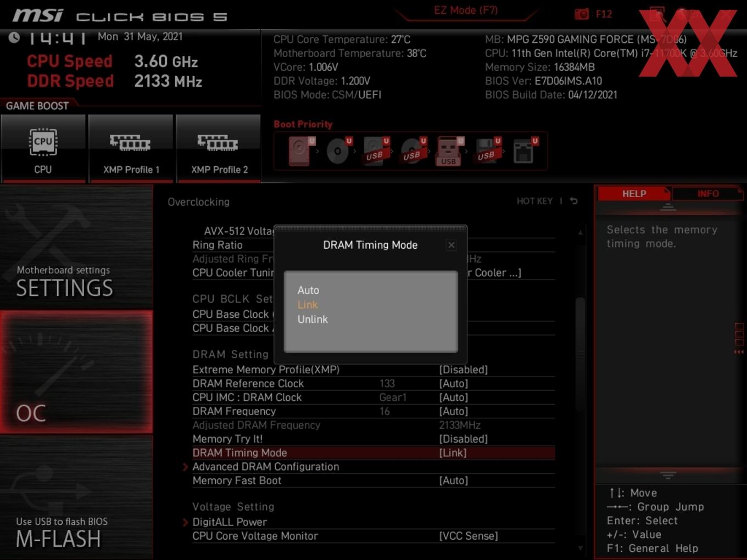Change Memory Try It! Disabled value
This screenshot has height=560, width=747.
463,439
